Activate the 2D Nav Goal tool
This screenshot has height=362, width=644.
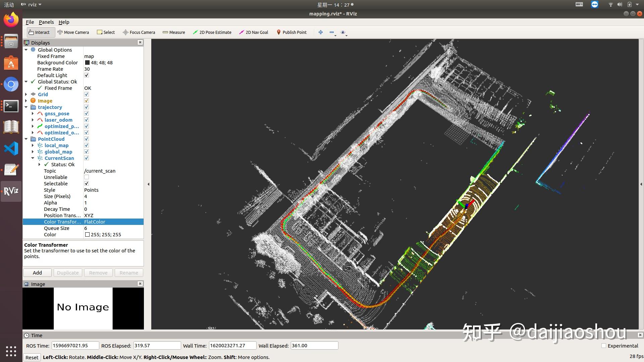(x=253, y=32)
